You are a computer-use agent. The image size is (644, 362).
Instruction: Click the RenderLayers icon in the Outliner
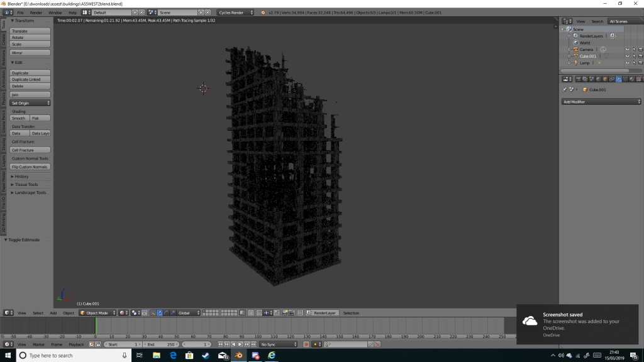pos(575,36)
